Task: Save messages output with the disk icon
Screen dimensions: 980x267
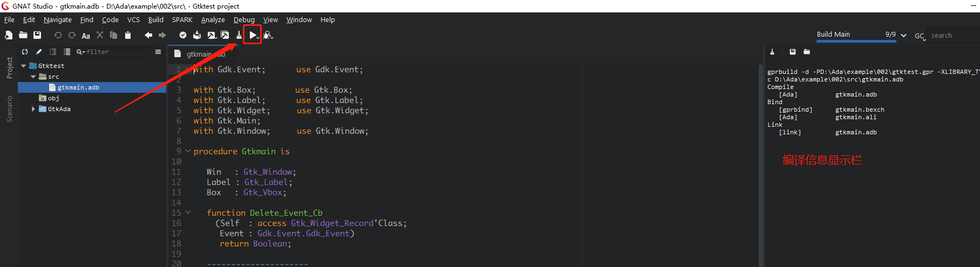Action: pos(793,52)
